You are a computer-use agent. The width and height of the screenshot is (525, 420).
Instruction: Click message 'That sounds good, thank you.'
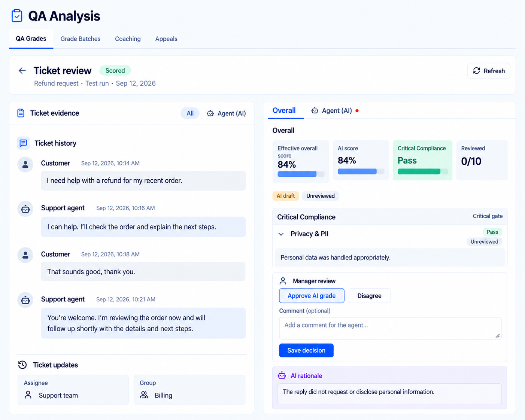[x=143, y=272]
